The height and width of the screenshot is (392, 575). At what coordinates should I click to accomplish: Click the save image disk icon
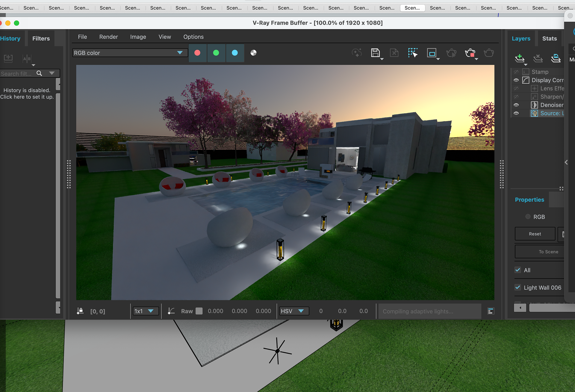pyautogui.click(x=375, y=53)
